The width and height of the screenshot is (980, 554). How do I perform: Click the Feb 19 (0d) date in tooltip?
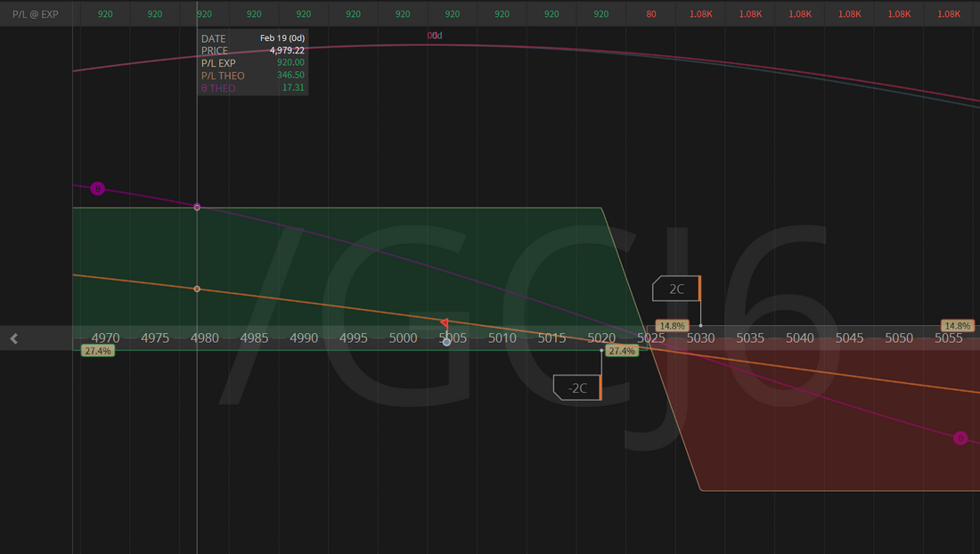click(282, 38)
